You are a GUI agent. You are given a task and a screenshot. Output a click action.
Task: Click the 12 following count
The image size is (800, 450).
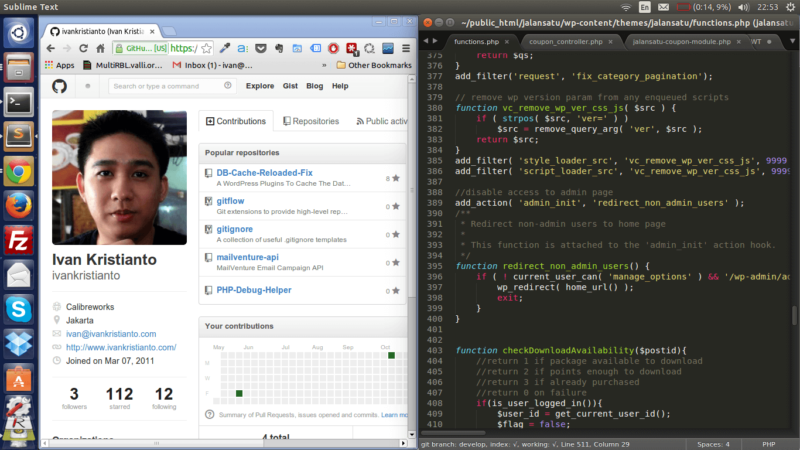pos(164,398)
